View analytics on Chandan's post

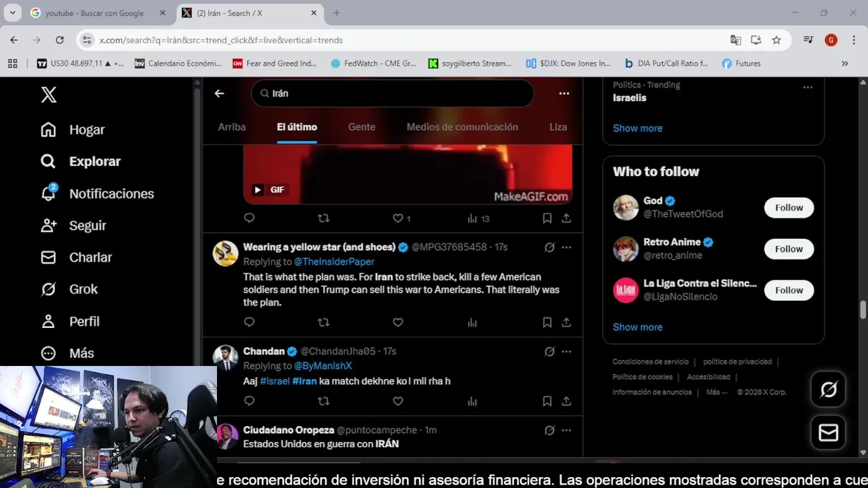pos(472,401)
